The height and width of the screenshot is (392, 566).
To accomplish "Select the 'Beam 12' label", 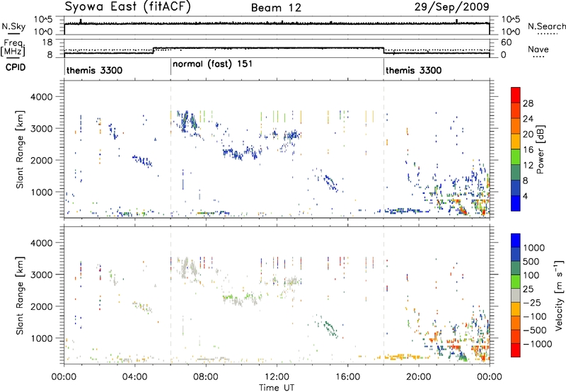I will [x=276, y=8].
